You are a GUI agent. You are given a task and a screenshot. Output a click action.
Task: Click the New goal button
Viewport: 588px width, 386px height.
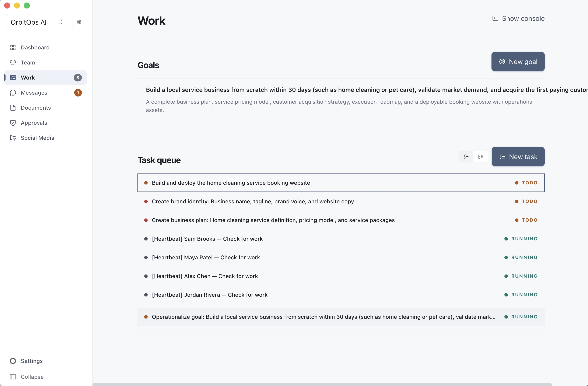(x=518, y=62)
